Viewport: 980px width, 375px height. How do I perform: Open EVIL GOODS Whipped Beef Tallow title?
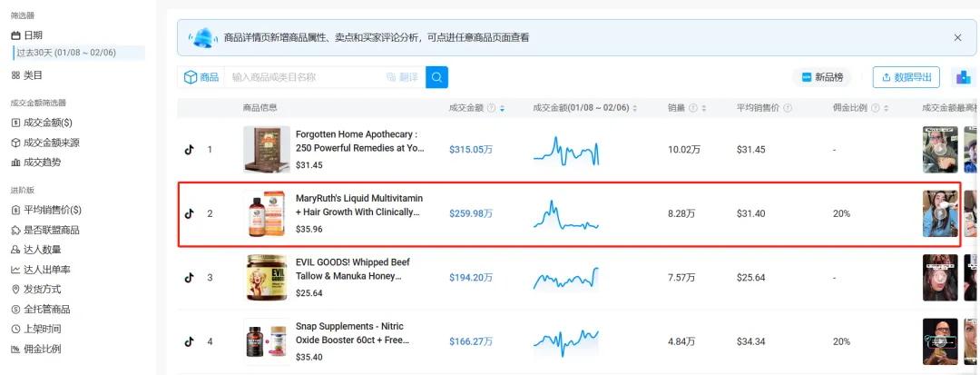click(x=353, y=270)
